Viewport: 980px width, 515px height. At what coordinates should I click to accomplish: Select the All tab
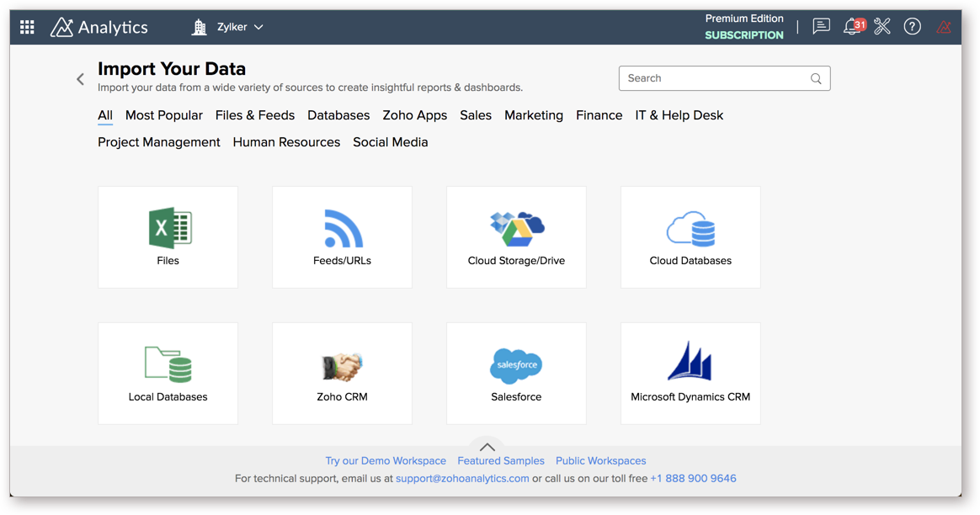[x=105, y=115]
